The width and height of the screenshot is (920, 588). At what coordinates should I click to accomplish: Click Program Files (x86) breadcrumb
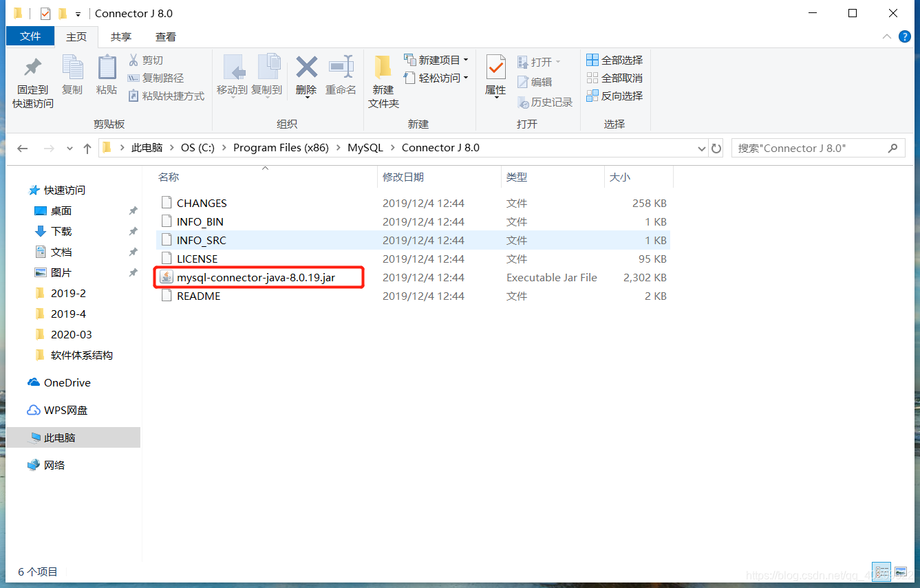[x=281, y=148]
